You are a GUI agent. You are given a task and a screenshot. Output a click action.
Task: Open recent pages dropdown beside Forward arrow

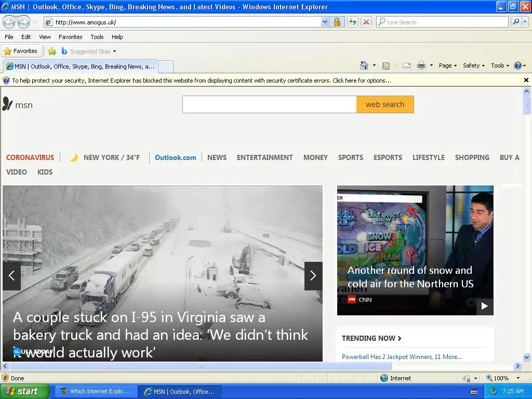[x=35, y=22]
